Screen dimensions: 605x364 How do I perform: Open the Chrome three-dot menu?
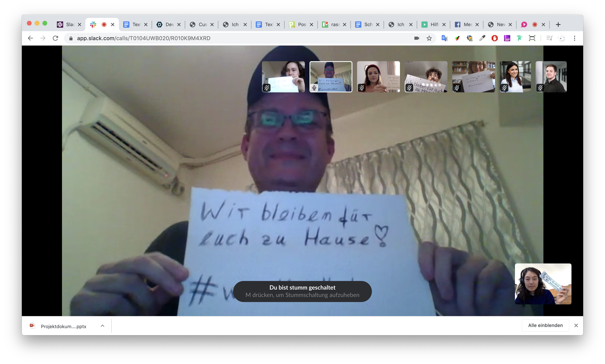click(x=574, y=38)
